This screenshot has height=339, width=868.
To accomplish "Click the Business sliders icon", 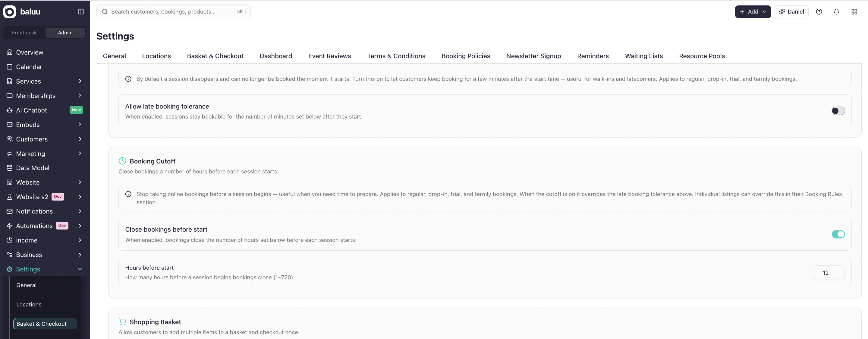I will click(9, 255).
